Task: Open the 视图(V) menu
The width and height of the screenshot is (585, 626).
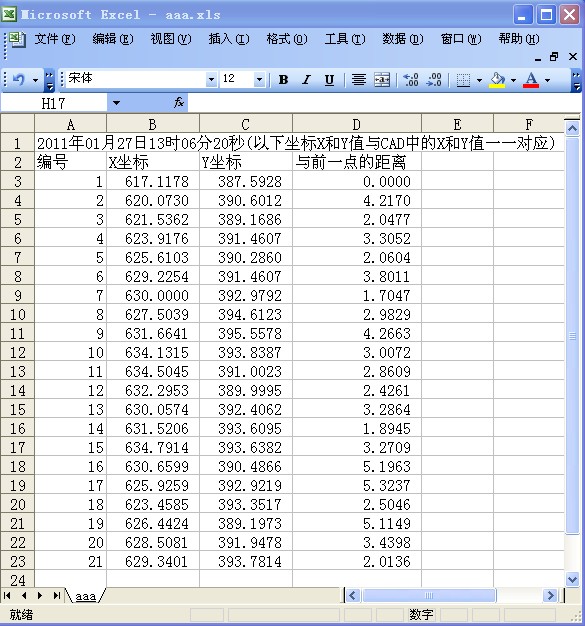Action: pyautogui.click(x=171, y=39)
